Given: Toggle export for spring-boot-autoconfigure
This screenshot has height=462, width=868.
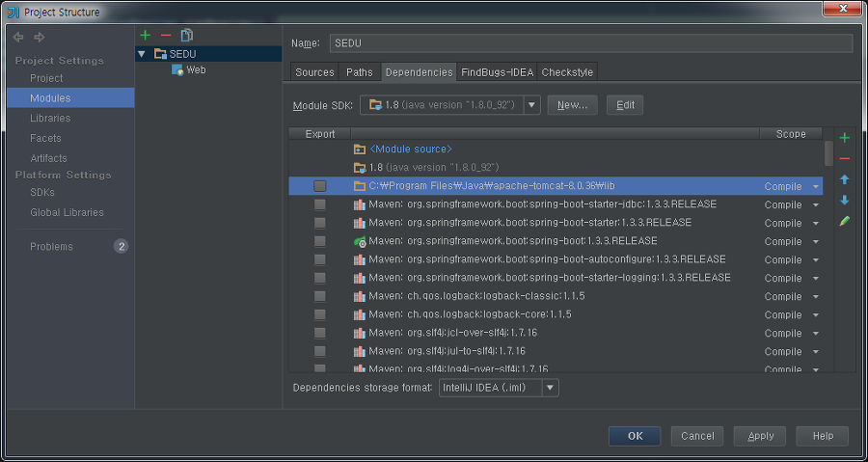Looking at the screenshot, I should click(319, 259).
